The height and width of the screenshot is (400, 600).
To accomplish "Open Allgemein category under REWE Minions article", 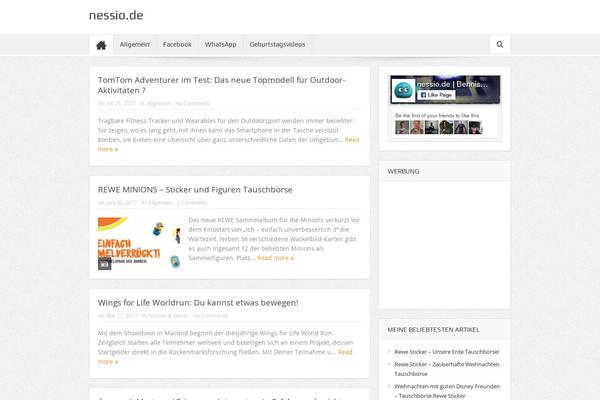I will (160, 202).
